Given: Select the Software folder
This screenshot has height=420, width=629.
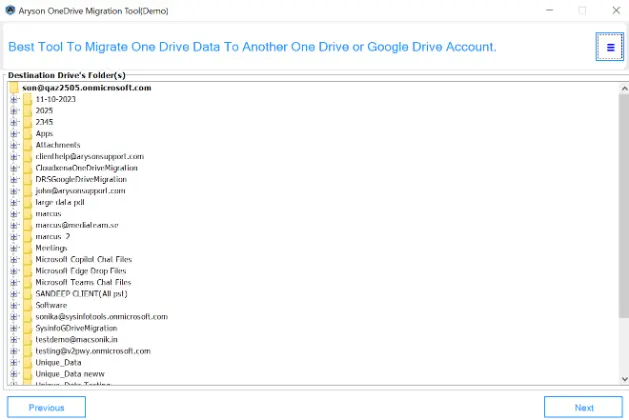Looking at the screenshot, I should pos(51,305).
